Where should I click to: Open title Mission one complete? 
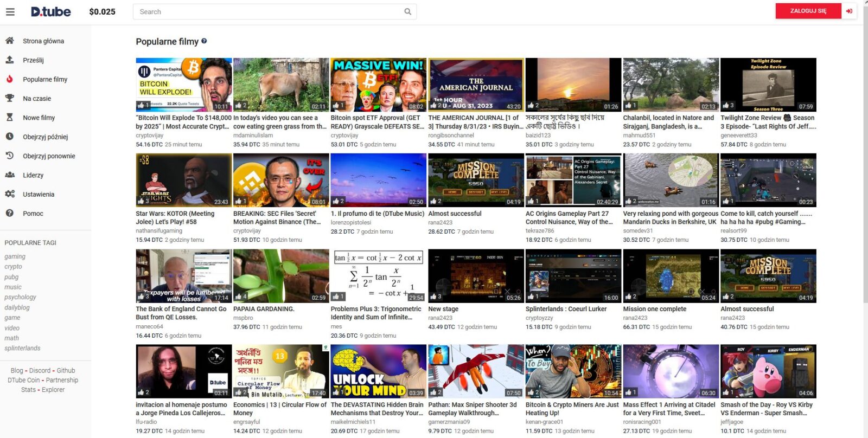tap(655, 309)
